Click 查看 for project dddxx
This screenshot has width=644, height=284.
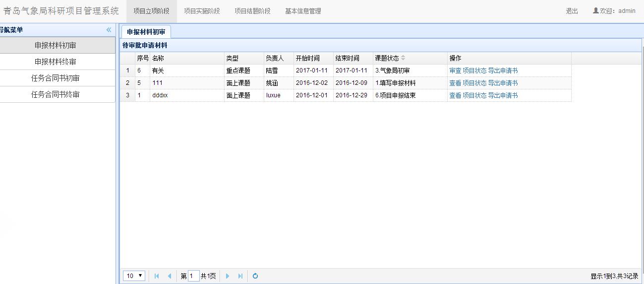(455, 95)
